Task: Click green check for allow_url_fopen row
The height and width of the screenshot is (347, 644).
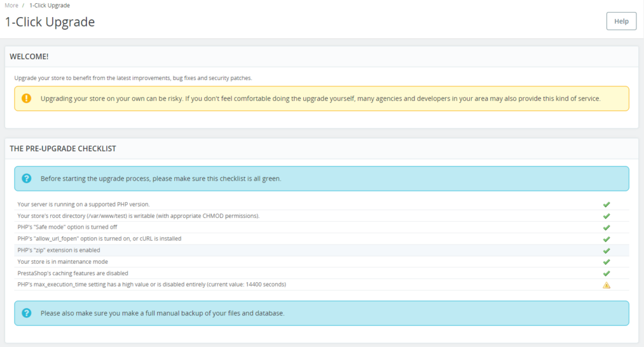Action: (x=606, y=239)
